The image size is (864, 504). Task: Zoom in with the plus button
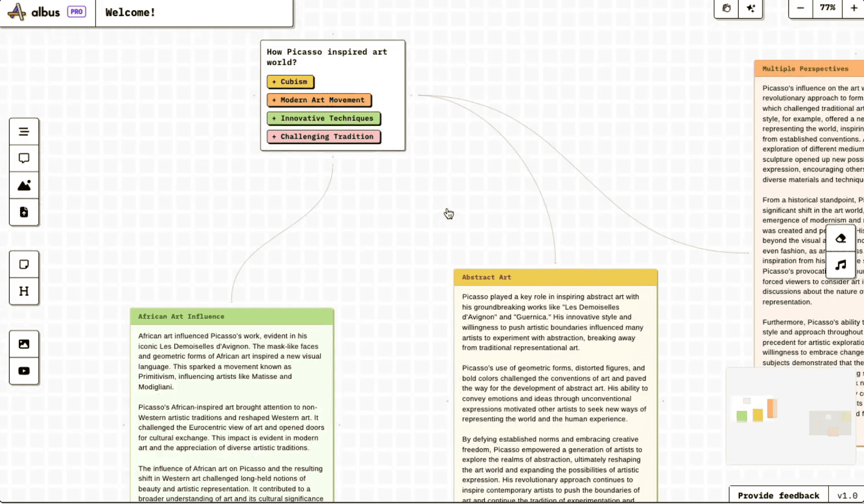[854, 8]
